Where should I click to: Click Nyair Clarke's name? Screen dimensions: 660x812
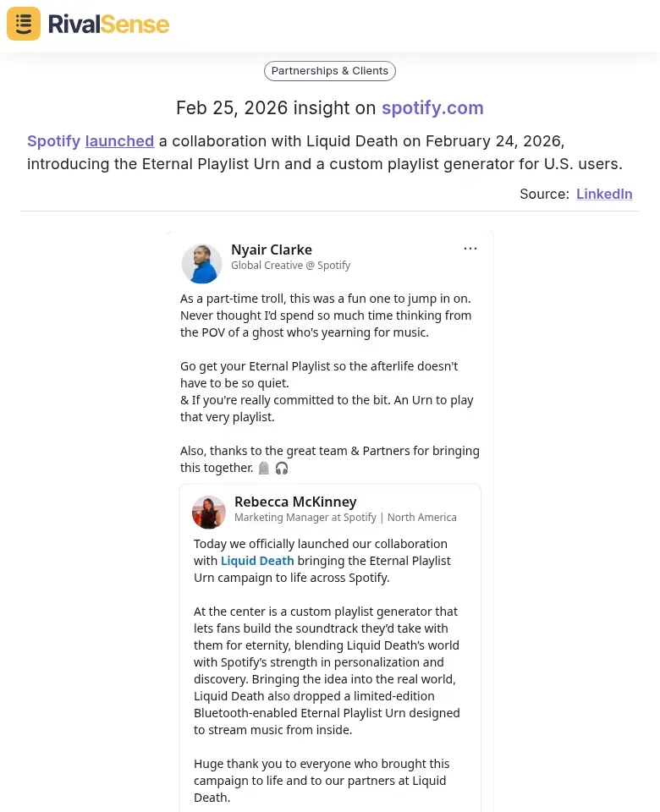(x=272, y=250)
